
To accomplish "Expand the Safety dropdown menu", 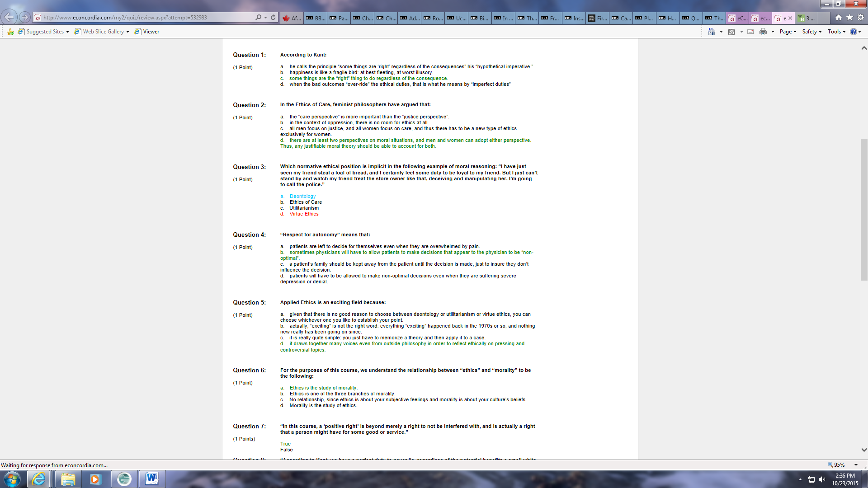I will (812, 32).
